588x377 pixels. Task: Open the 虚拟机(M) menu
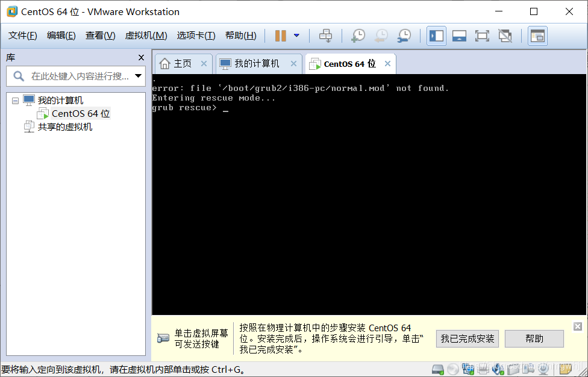[146, 36]
